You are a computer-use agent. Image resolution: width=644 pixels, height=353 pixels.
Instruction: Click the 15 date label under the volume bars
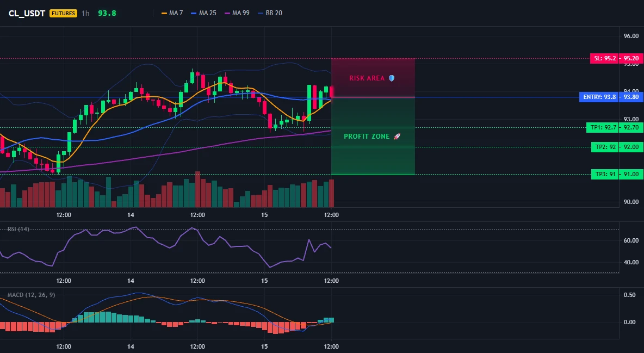click(264, 215)
